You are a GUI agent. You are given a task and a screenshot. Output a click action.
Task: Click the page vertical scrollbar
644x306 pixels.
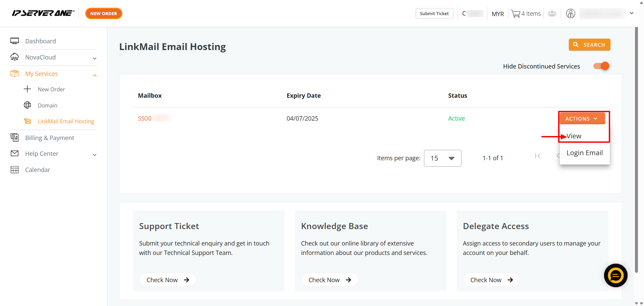point(636,150)
